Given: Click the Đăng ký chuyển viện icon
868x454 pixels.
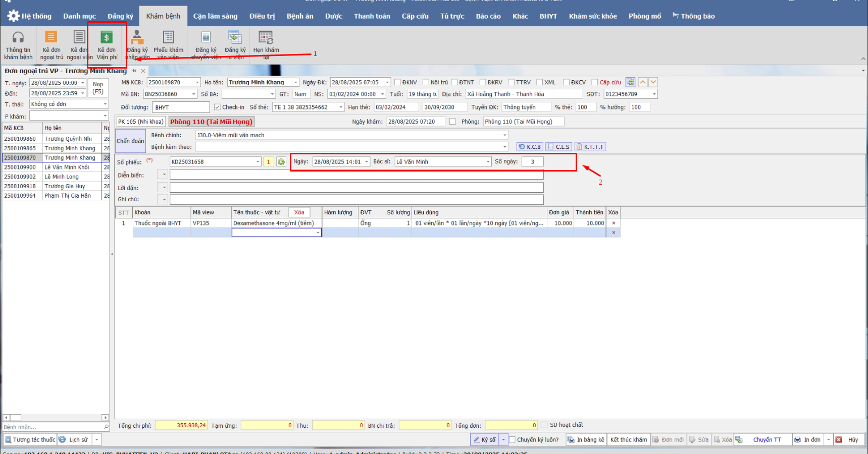Looking at the screenshot, I should point(206,38).
